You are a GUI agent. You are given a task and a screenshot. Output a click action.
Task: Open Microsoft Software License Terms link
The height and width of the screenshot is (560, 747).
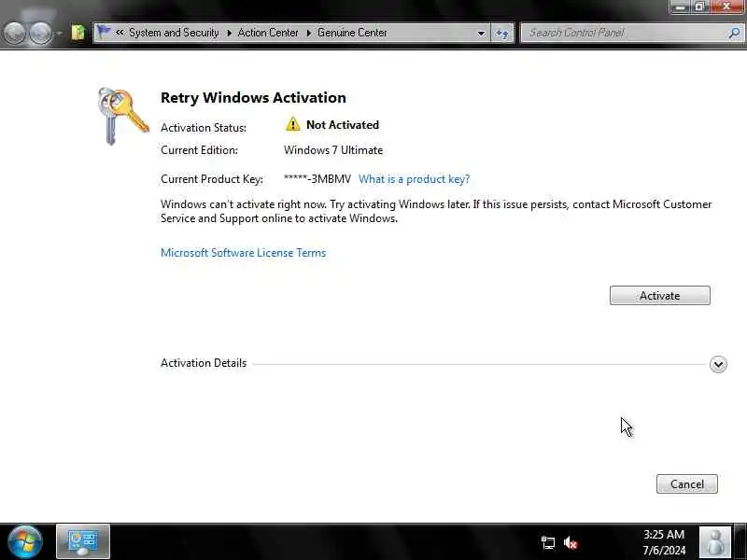tap(244, 253)
